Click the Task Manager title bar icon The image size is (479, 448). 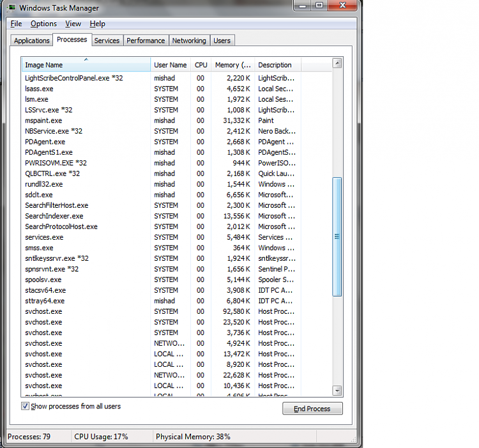pos(11,7)
